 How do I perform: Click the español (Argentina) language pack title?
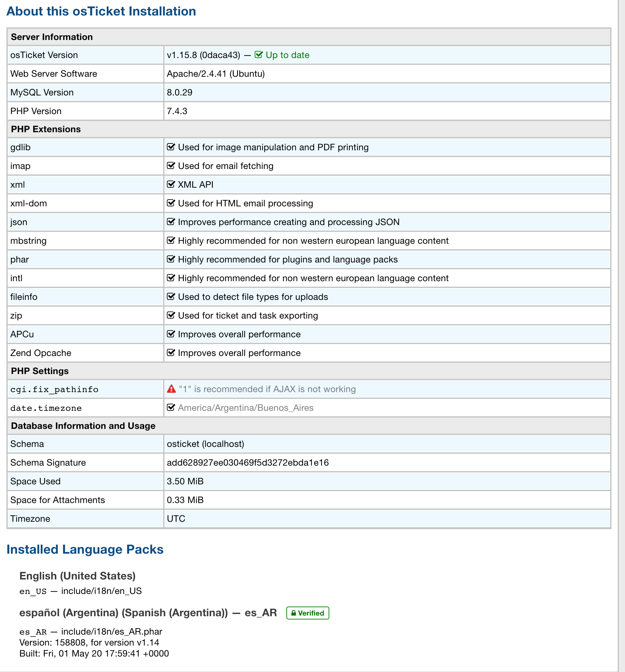point(148,613)
